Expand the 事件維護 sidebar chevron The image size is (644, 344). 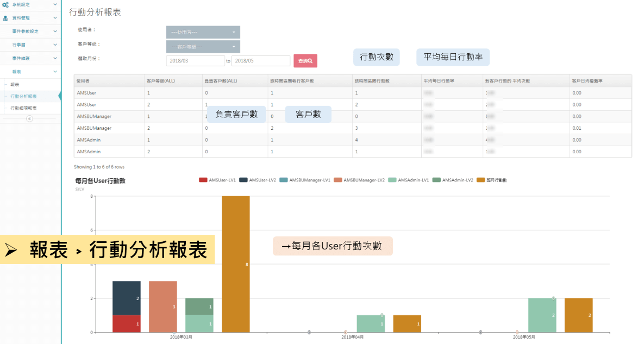point(55,58)
